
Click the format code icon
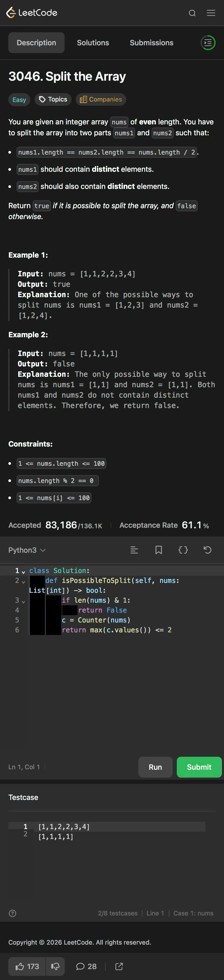pyautogui.click(x=134, y=550)
